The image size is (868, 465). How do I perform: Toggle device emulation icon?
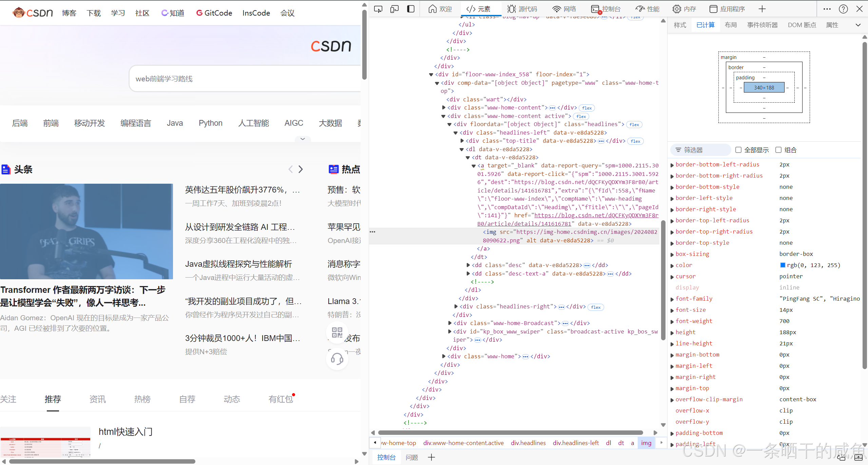point(394,9)
